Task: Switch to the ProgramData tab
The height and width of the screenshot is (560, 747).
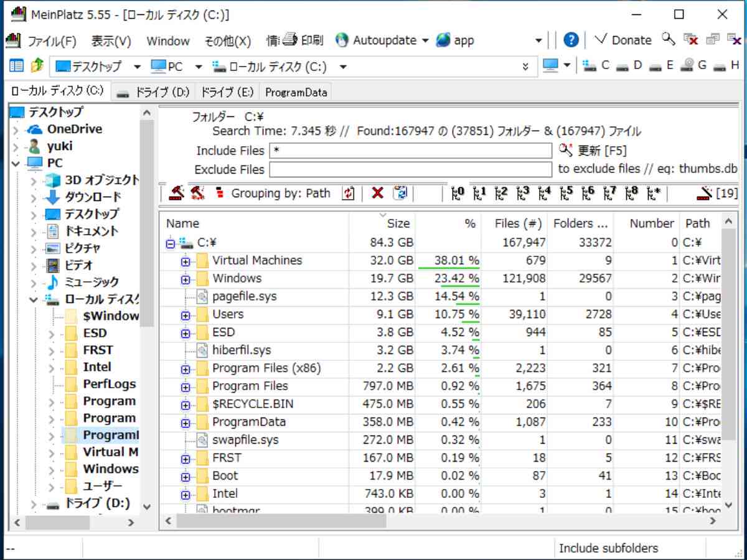Action: pyautogui.click(x=296, y=92)
